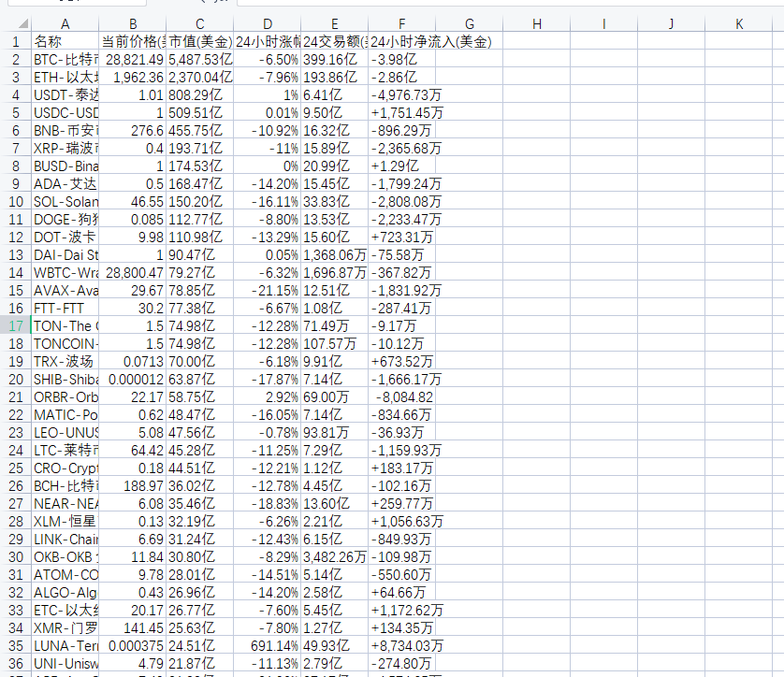
Task: Select row 36 header
Action: click(x=16, y=664)
